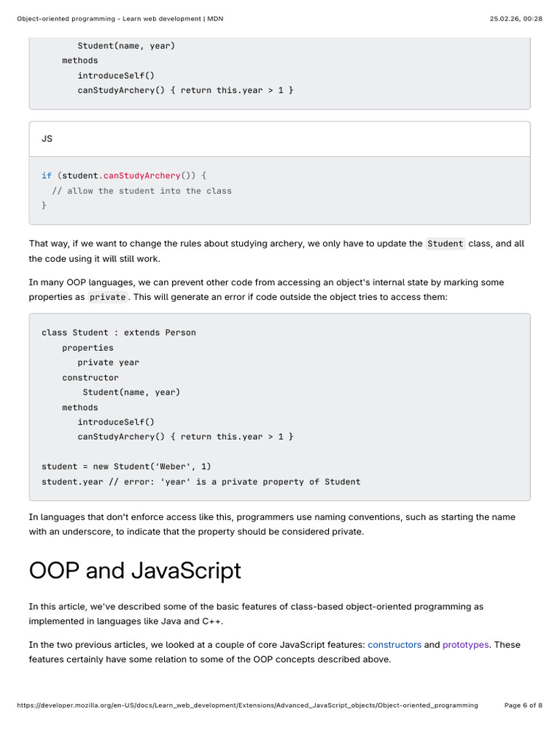Open the "constructors" link
The image size is (560, 747).
click(x=394, y=645)
